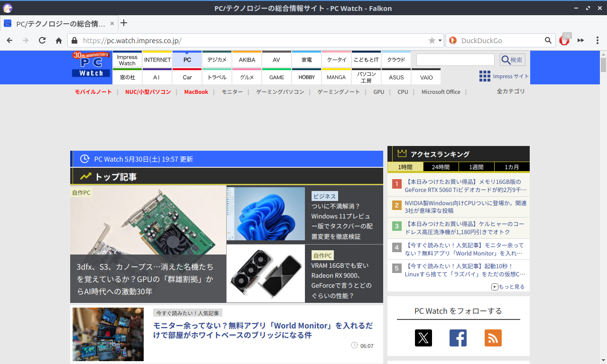The height and width of the screenshot is (364, 607).
Task: Open the Impress サイト grid menu
Action: pyautogui.click(x=504, y=76)
